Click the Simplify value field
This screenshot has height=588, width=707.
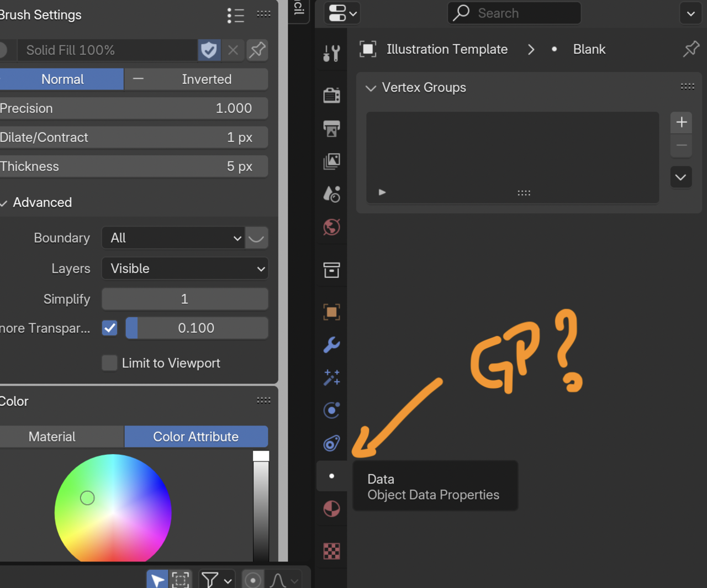[185, 299]
